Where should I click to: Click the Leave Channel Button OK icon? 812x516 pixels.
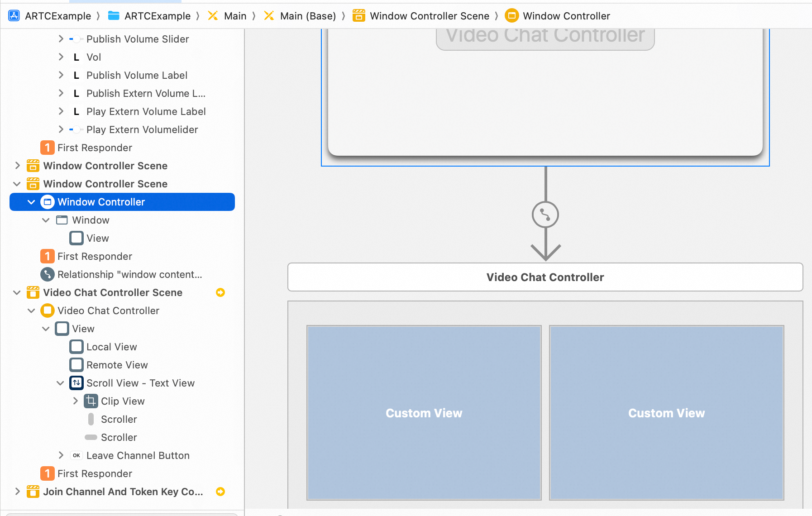click(x=76, y=455)
